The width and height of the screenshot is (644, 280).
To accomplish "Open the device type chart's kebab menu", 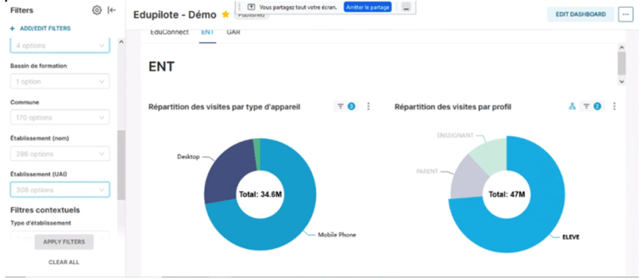I will [x=369, y=106].
